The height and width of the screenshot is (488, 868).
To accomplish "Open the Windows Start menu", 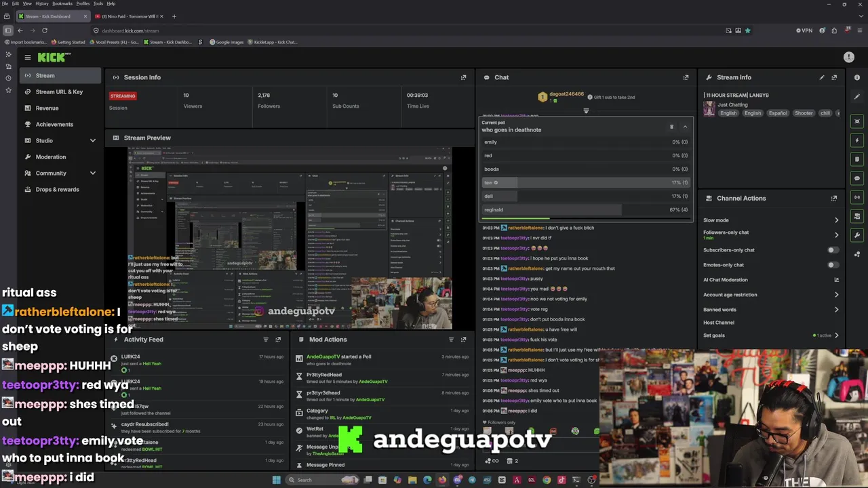I will pos(276,480).
